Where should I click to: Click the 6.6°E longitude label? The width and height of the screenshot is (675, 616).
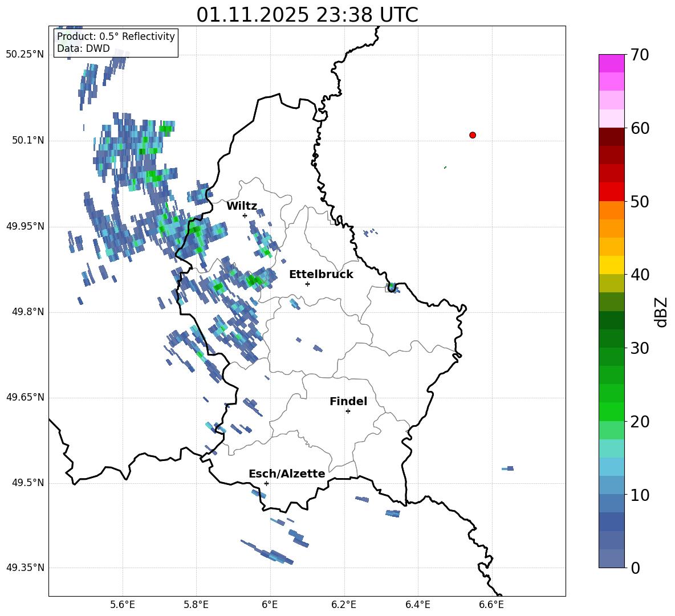tap(491, 605)
